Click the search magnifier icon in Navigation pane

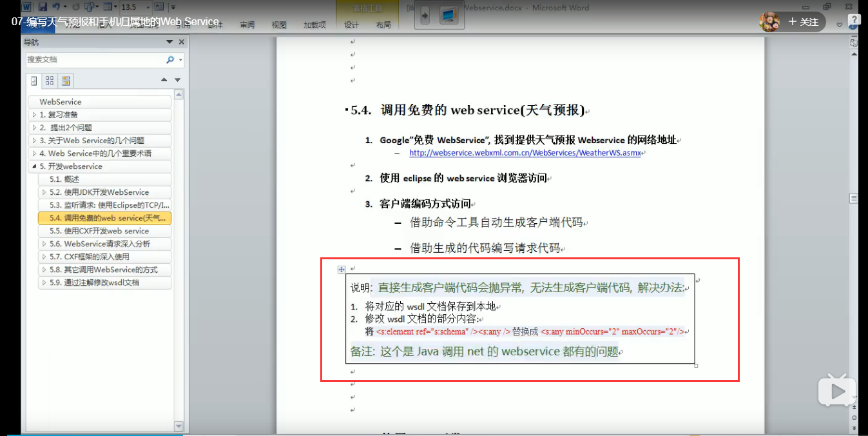[x=169, y=60]
